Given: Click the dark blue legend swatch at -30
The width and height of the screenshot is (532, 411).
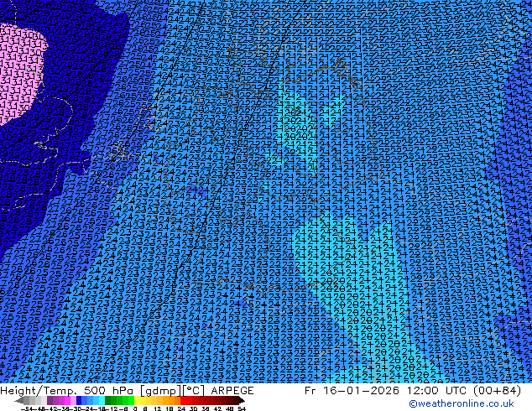Looking at the screenshot, I should [x=79, y=400].
